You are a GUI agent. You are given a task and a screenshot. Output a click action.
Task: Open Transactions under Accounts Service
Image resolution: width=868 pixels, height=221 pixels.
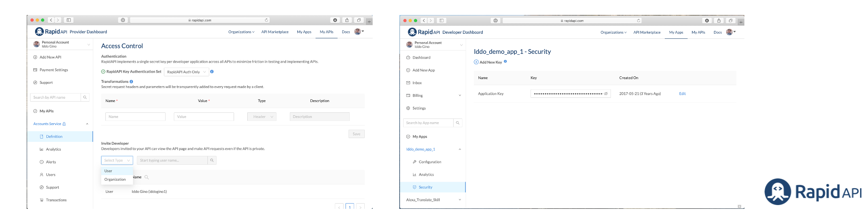(56, 200)
